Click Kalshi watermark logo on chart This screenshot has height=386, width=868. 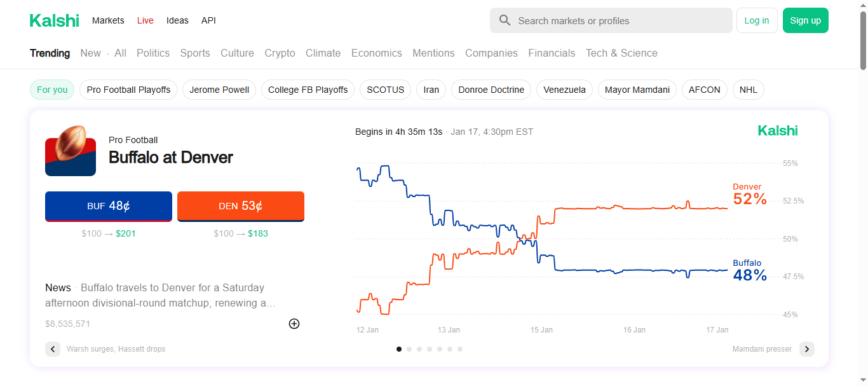tap(777, 131)
